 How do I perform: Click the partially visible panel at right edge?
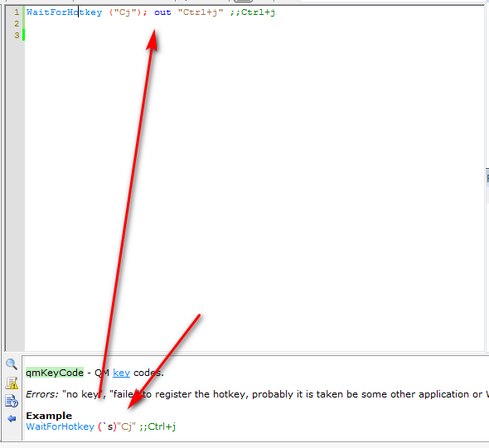tap(487, 178)
